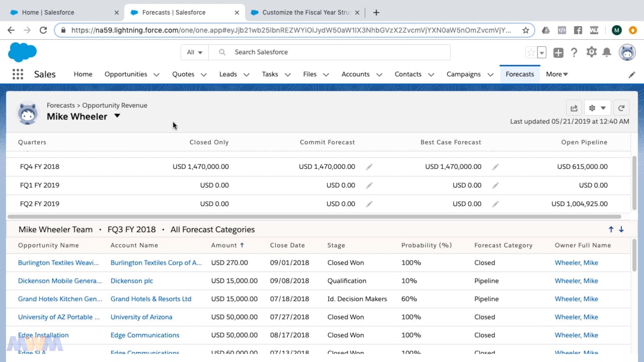
Task: Refresh the forecasts data
Action: (621, 108)
